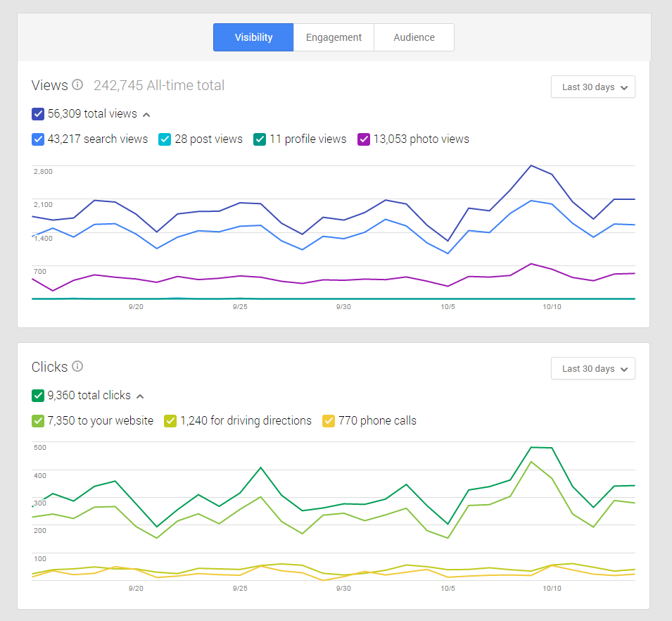
Task: Select the Visibility tab
Action: [253, 37]
